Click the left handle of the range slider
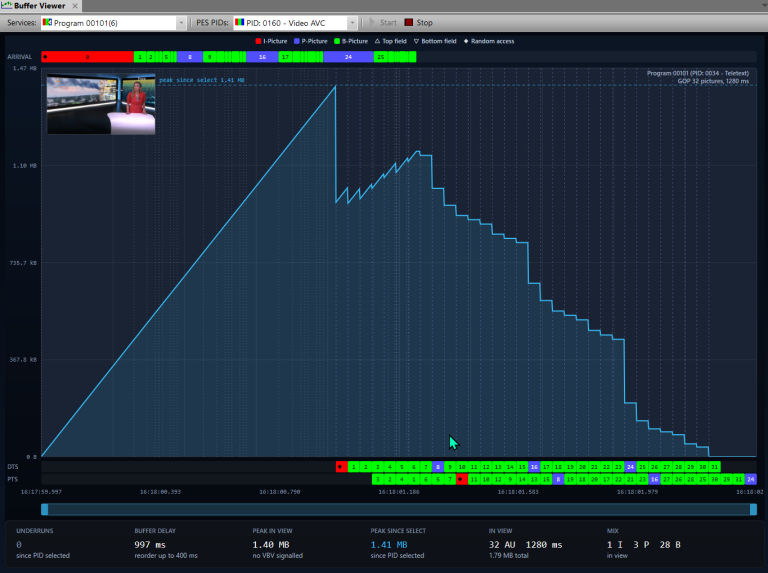The height and width of the screenshot is (573, 768). (45, 509)
